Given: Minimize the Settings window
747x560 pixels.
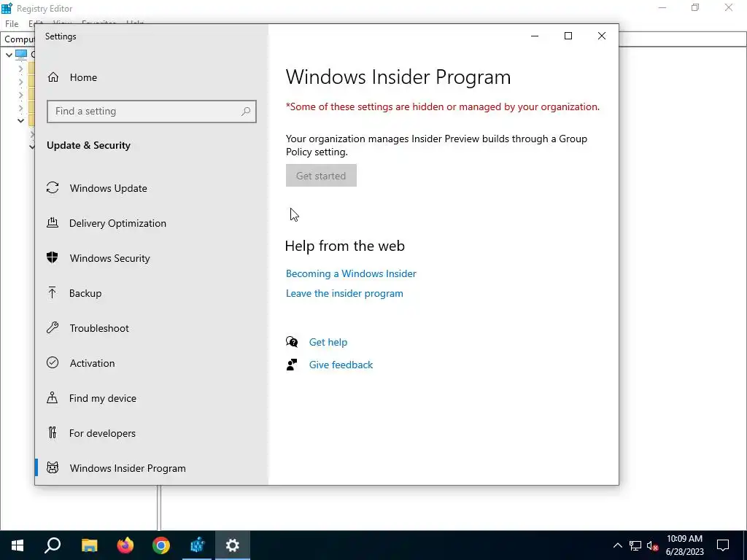Looking at the screenshot, I should coord(535,36).
